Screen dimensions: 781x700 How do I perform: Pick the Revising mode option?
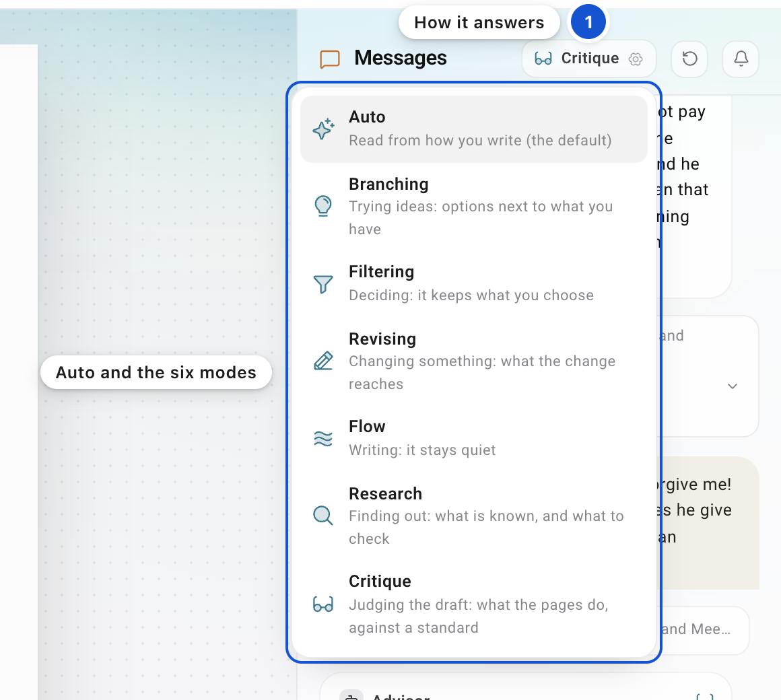point(474,361)
